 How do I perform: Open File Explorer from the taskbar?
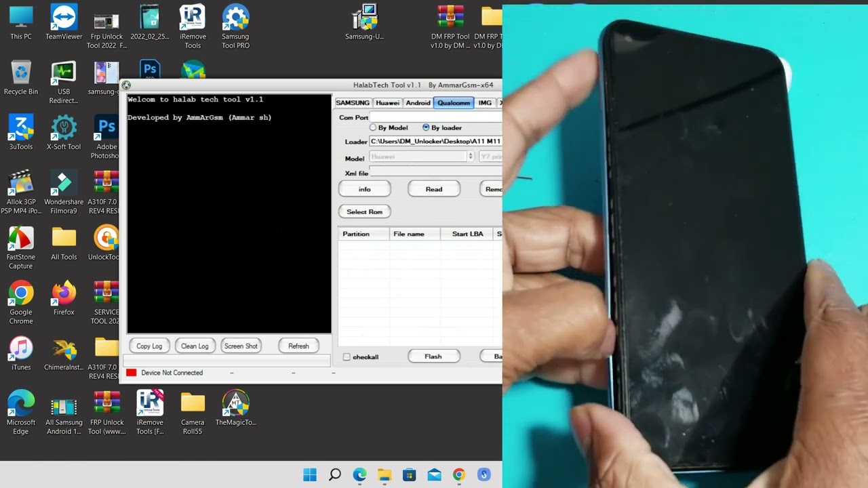point(384,474)
